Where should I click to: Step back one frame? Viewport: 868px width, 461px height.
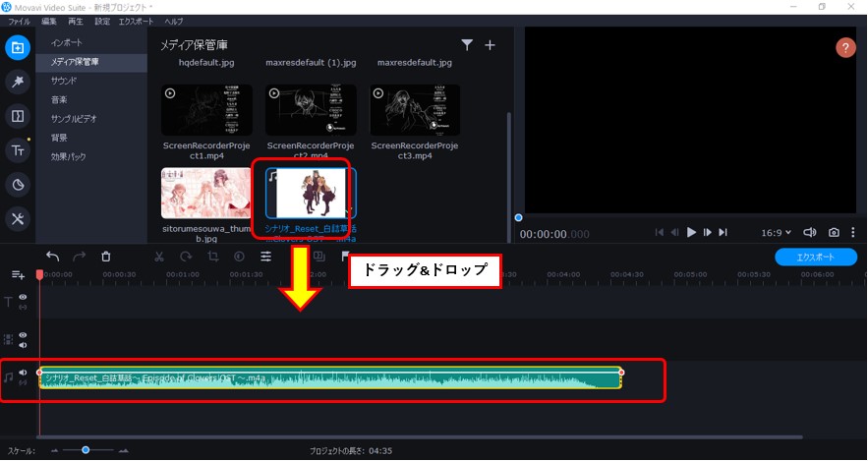tap(674, 232)
